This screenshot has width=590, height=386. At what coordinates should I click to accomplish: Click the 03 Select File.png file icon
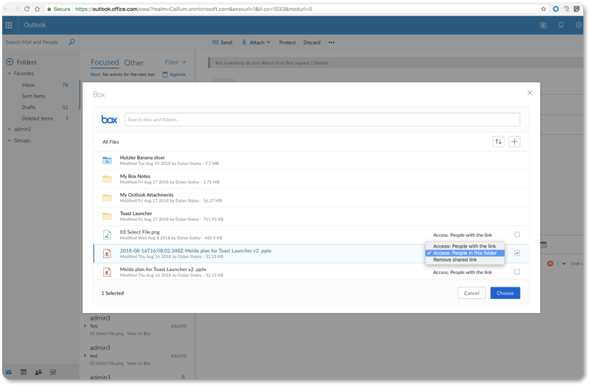click(x=107, y=235)
